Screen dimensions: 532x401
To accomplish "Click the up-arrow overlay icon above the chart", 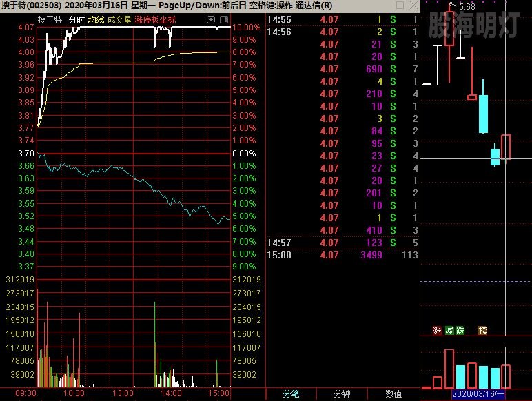I will coord(211,20).
